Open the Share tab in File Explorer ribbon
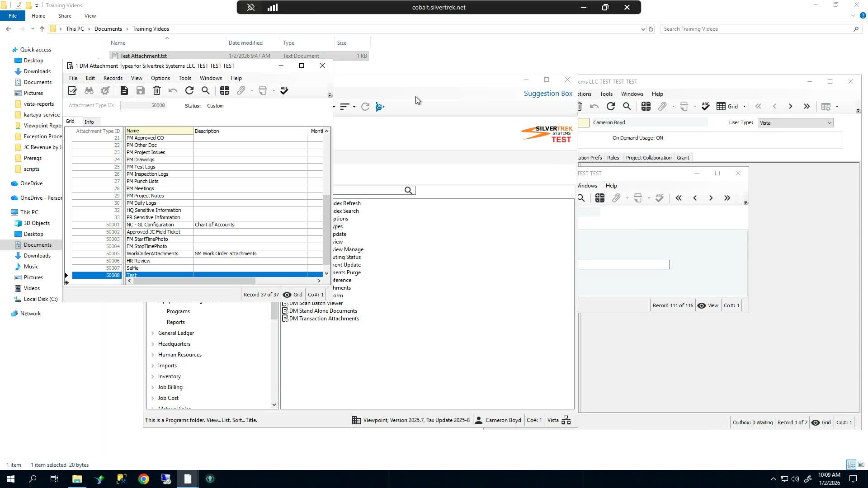This screenshot has height=488, width=868. click(x=65, y=16)
